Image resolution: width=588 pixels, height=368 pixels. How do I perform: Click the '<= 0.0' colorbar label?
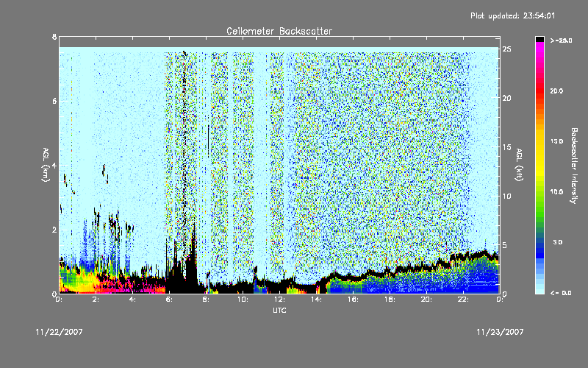561,292
